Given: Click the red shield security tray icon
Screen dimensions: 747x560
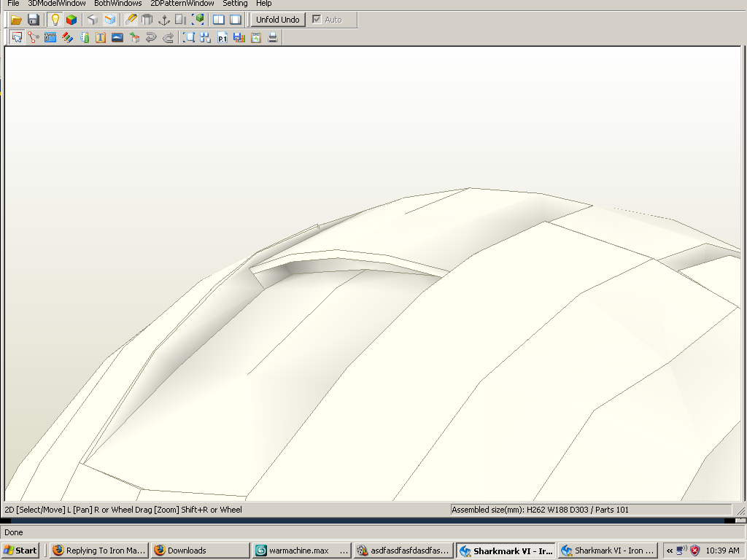Looking at the screenshot, I should pyautogui.click(x=695, y=551).
